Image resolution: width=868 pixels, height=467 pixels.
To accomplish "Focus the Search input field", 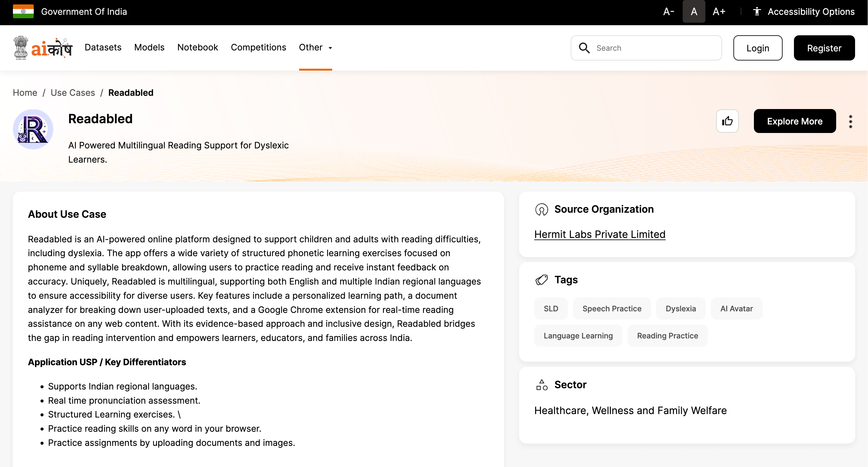I will point(646,48).
